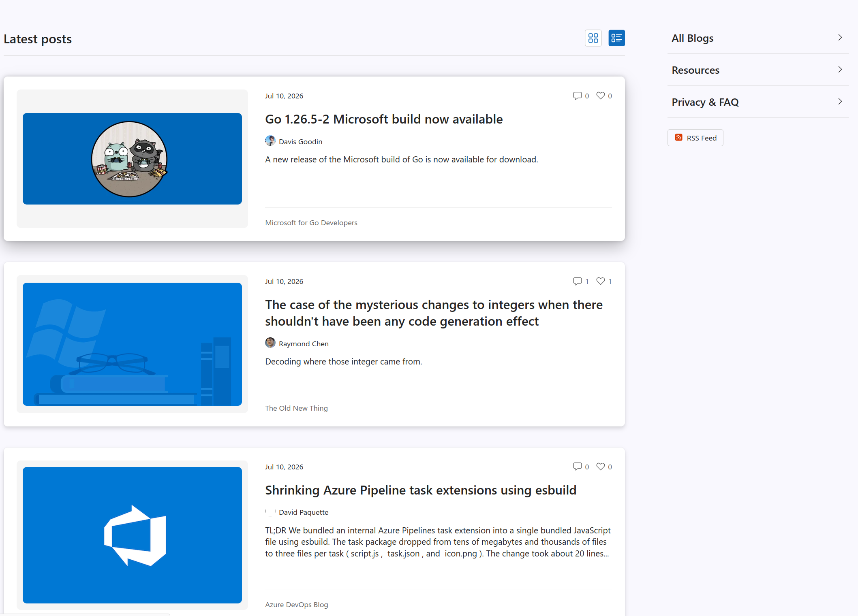Open the RSS Feed button
Screen dimensions: 858x616
click(x=695, y=138)
